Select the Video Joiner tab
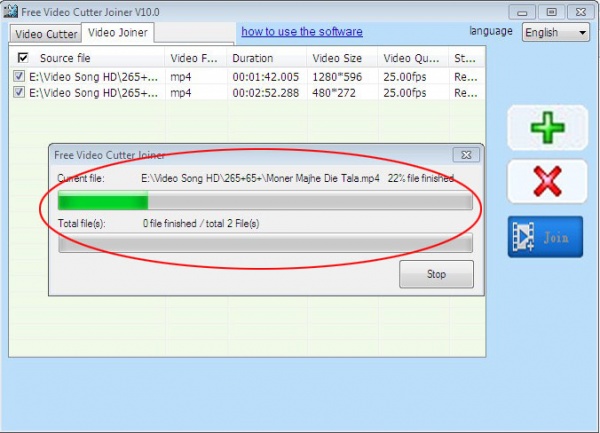The height and width of the screenshot is (433, 600). 117,33
